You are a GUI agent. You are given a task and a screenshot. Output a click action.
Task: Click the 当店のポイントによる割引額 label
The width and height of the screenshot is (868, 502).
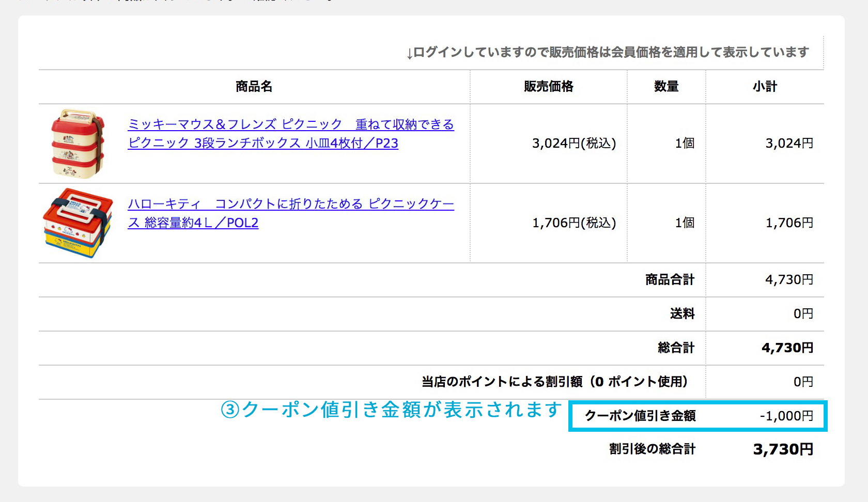tap(555, 382)
